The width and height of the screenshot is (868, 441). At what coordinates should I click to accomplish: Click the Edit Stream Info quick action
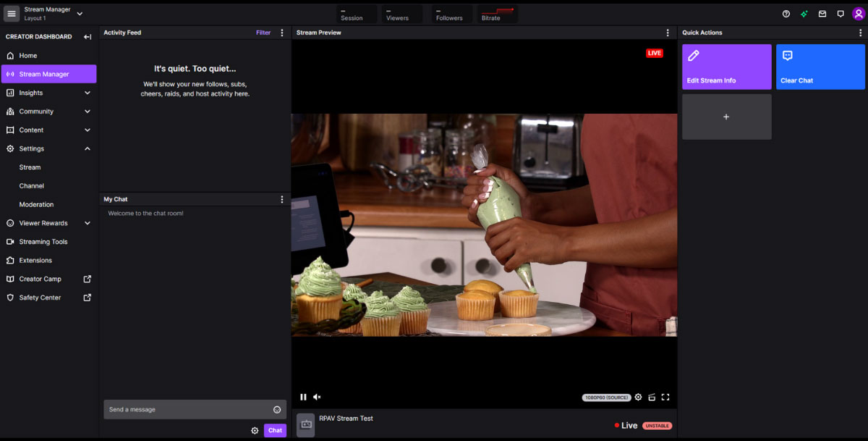pos(726,67)
